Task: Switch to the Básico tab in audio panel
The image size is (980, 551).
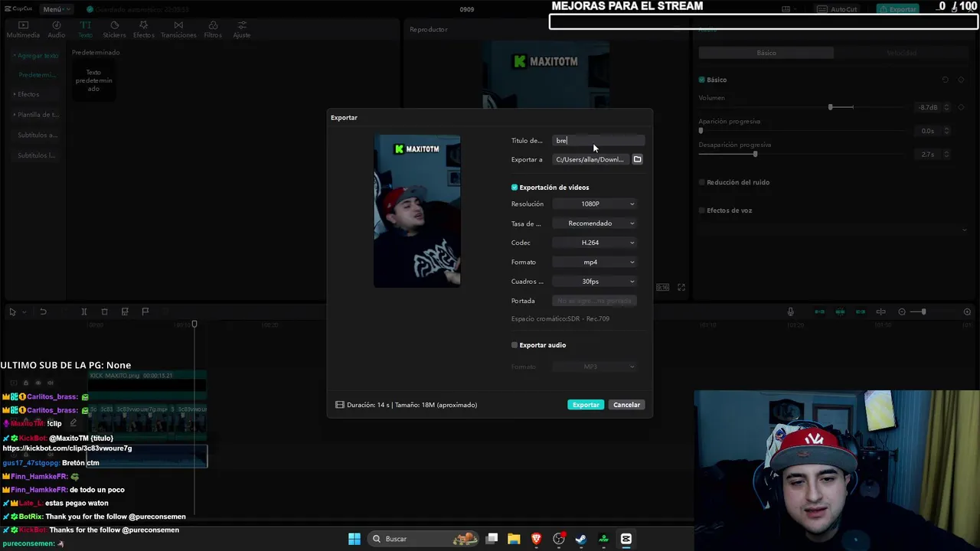Action: tap(766, 53)
